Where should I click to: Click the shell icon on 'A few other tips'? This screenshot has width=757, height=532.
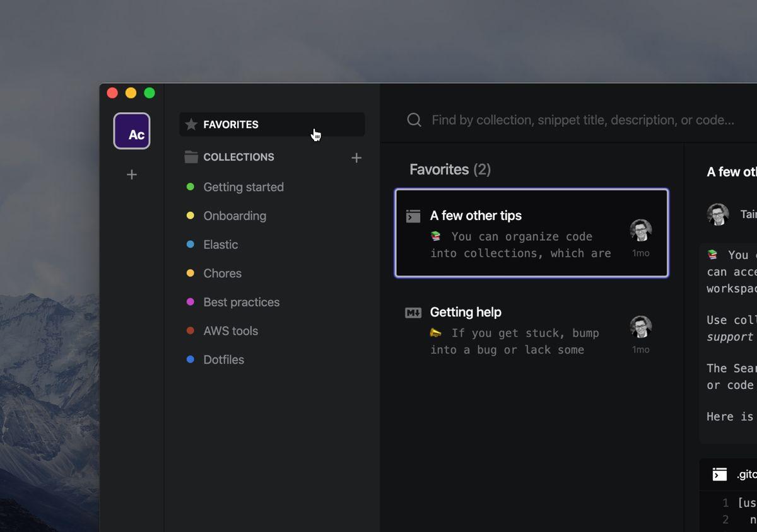pos(413,216)
